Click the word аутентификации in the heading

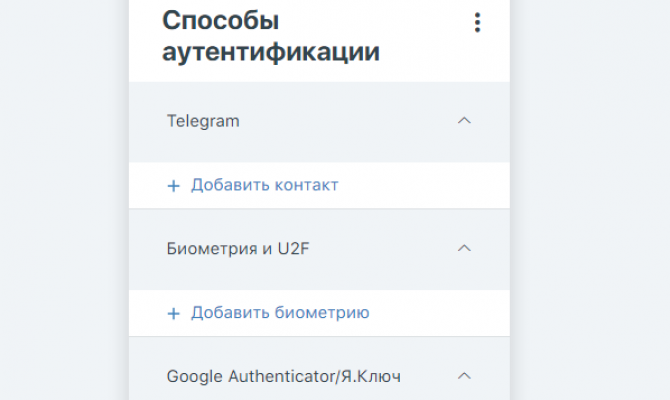270,52
